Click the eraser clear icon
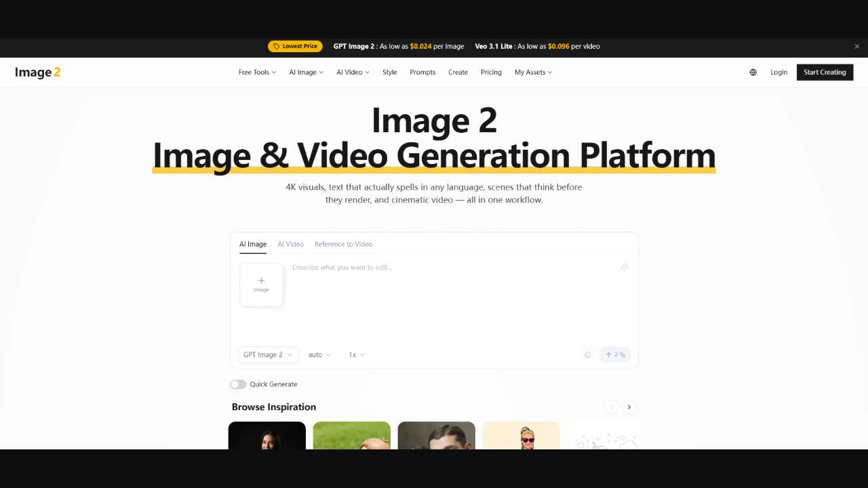 pyautogui.click(x=588, y=354)
